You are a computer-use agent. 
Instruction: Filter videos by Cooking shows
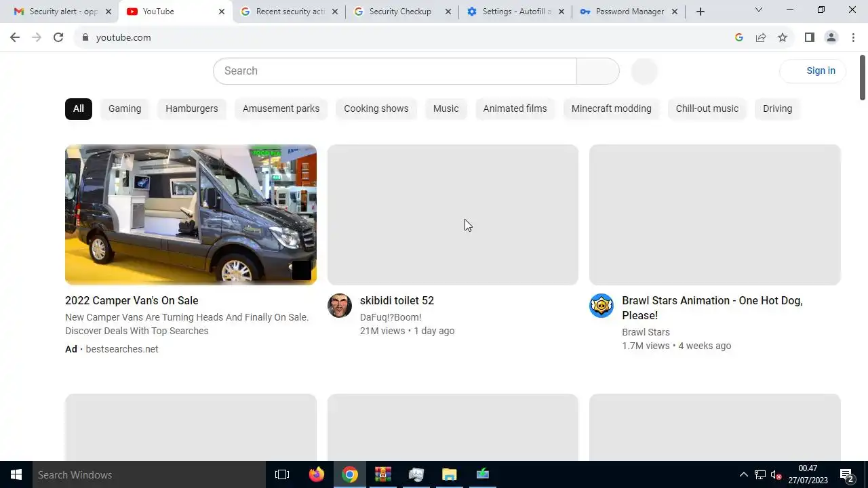click(x=376, y=108)
